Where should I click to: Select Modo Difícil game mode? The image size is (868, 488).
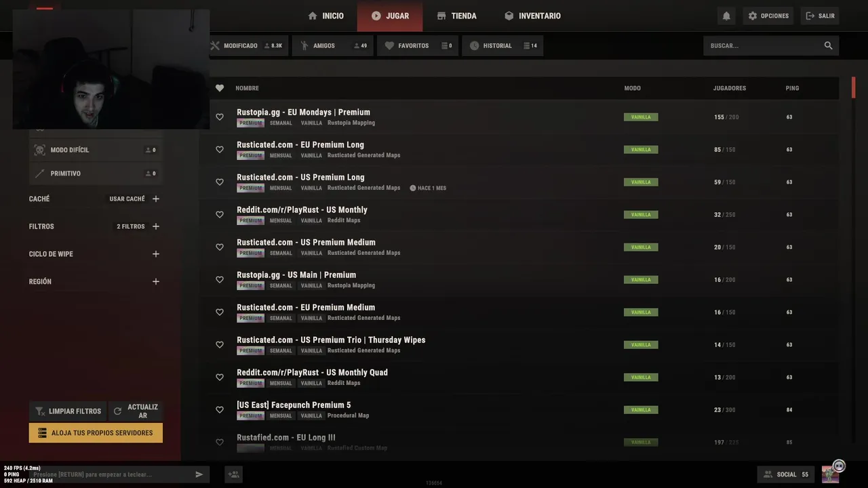(96, 150)
